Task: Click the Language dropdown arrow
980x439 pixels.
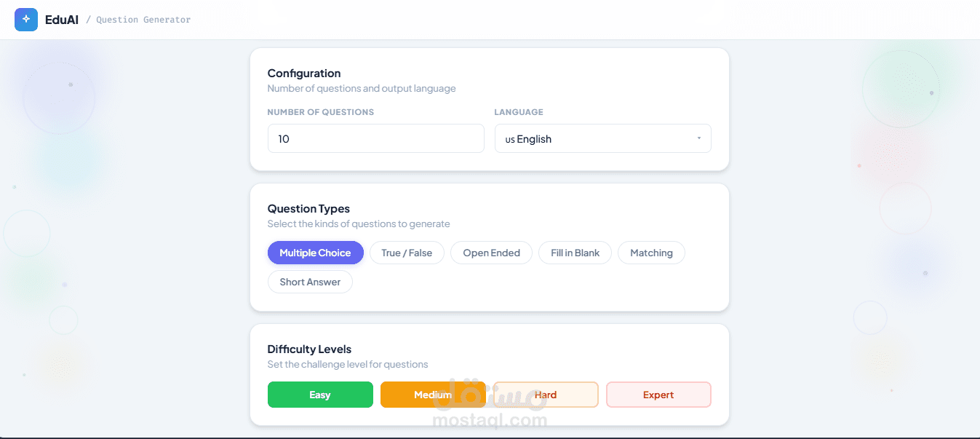Action: click(x=698, y=138)
